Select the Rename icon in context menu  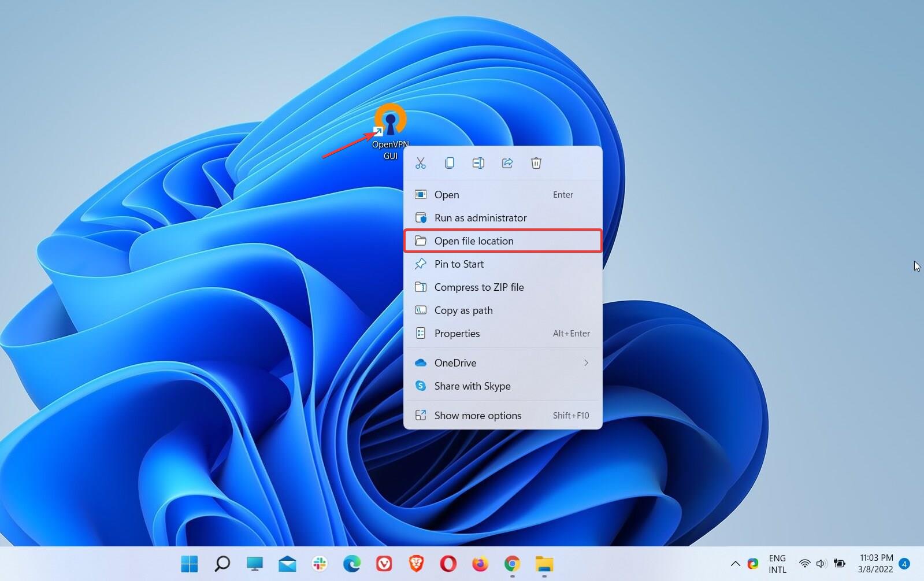coord(478,164)
